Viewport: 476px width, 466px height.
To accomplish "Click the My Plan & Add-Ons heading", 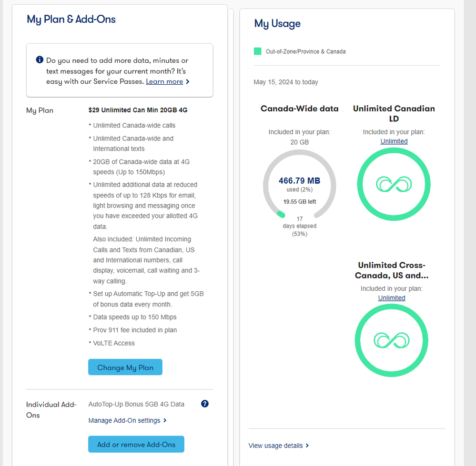I will click(x=71, y=19).
